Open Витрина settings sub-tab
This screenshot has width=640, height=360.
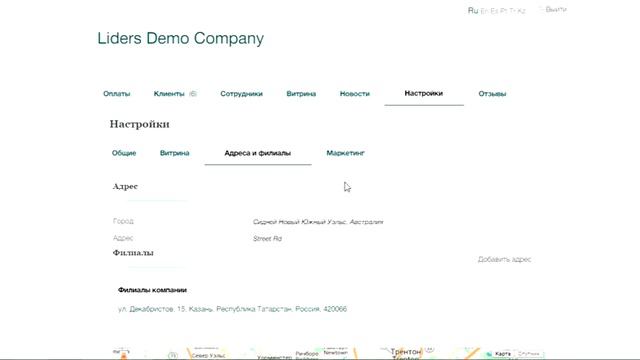pyautogui.click(x=175, y=153)
